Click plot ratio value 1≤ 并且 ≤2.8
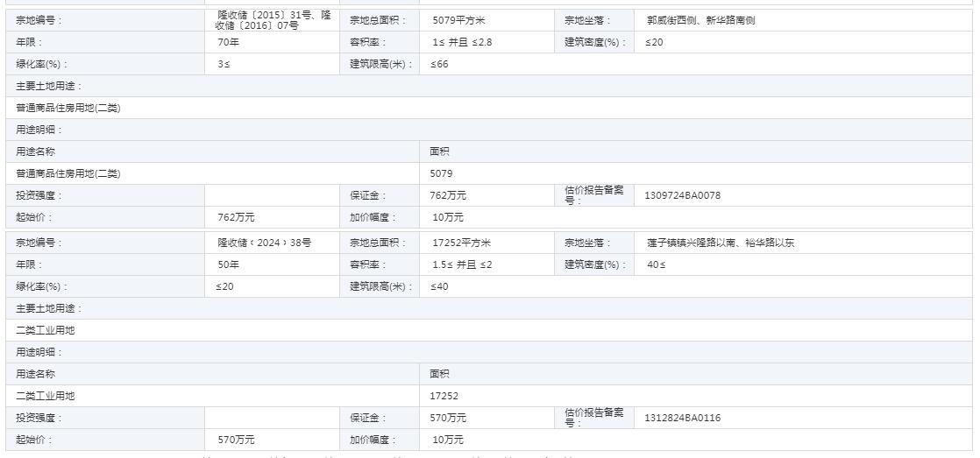The width and height of the screenshot is (980, 458). [x=461, y=42]
